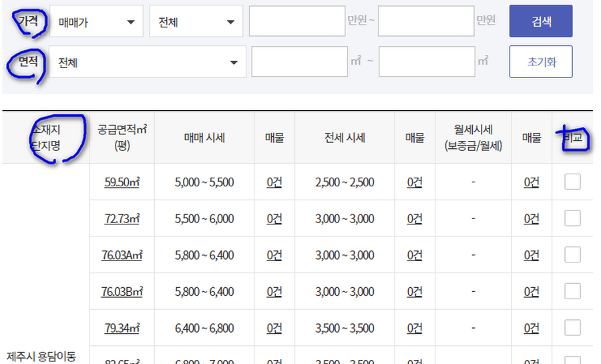Open 매매 매물 0건 link in 76.03B㎡ row
The height and width of the screenshot is (364, 601).
[x=274, y=292]
